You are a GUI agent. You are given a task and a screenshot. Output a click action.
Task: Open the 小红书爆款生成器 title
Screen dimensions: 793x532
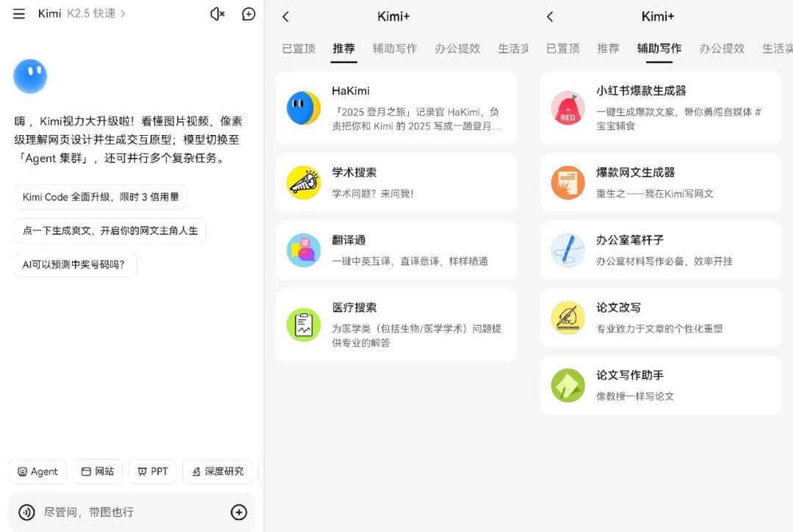point(641,91)
